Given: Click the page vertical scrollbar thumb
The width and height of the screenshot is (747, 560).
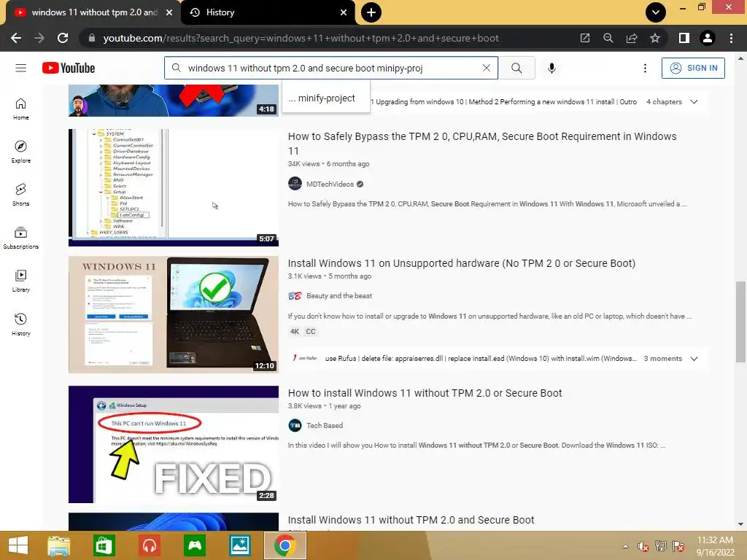Looking at the screenshot, I should click(740, 322).
